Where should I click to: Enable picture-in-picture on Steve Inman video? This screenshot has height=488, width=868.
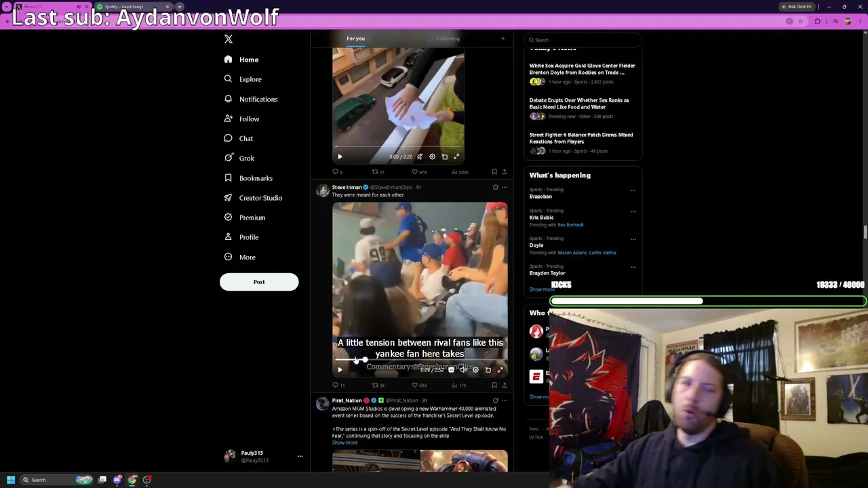point(488,370)
